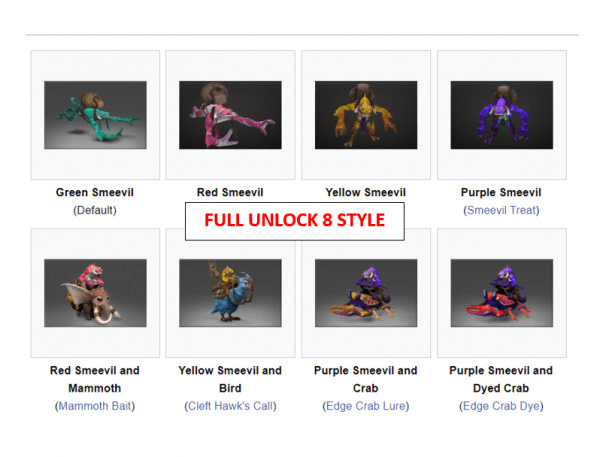The height and width of the screenshot is (457, 600).
Task: Click the Yellow Smeevil and Bird caption
Action: tap(230, 379)
